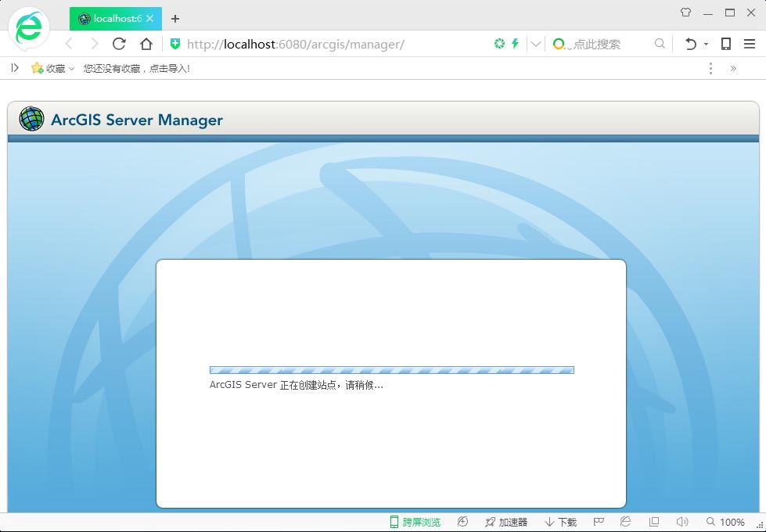Viewport: 766px width, 532px height.
Task: Expand the undo closed tab dropdown
Action: pos(706,45)
